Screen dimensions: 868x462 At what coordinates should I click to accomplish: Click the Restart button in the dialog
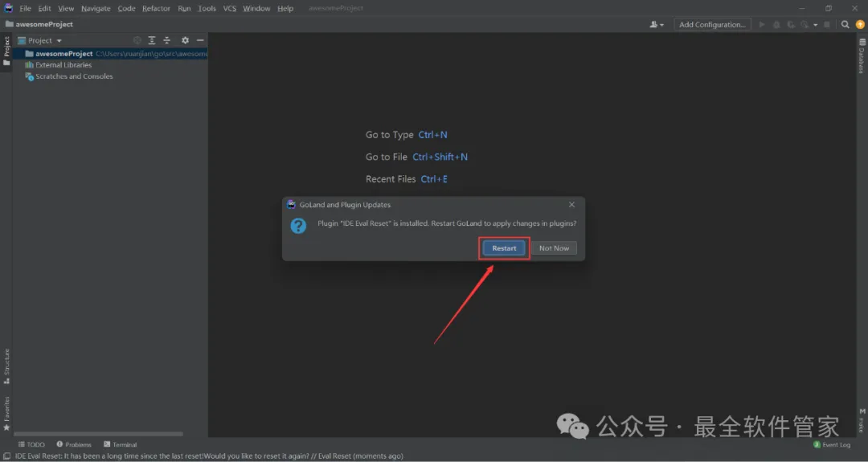[504, 248]
